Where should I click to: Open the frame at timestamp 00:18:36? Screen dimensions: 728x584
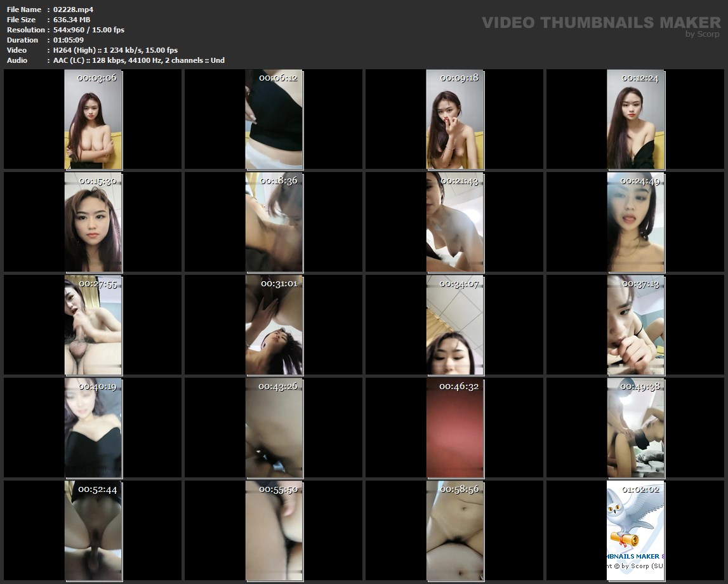pos(274,222)
